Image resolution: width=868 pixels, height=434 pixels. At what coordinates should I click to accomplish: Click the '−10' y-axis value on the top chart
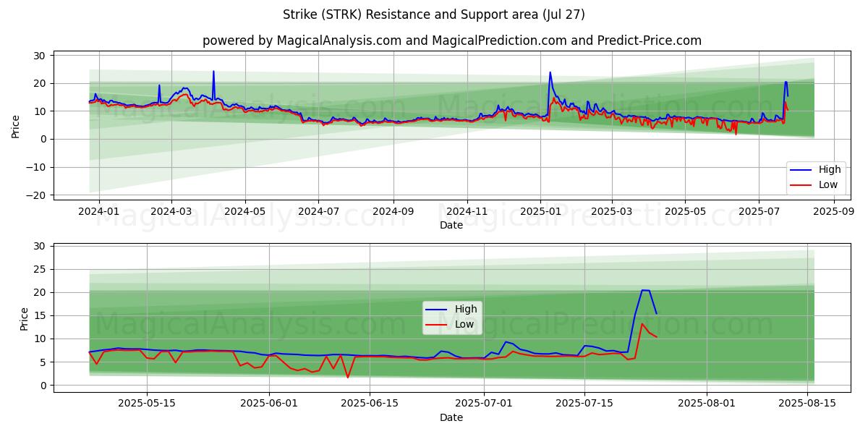(x=38, y=167)
